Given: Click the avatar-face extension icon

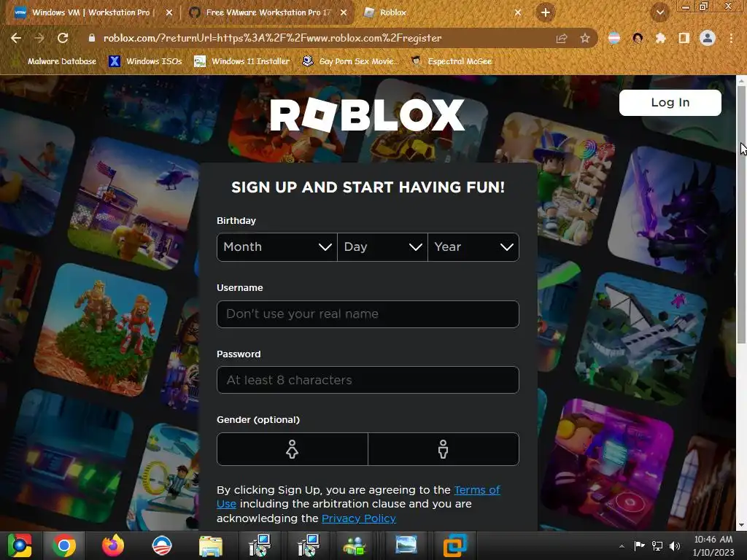Looking at the screenshot, I should (x=638, y=38).
